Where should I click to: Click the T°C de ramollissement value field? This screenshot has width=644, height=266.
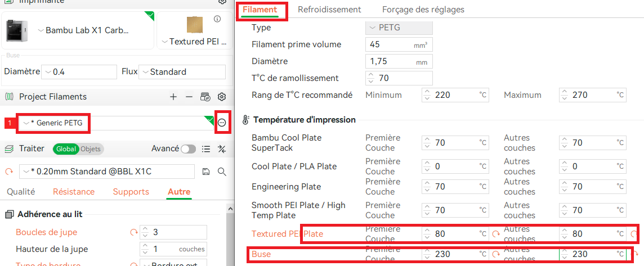(399, 78)
